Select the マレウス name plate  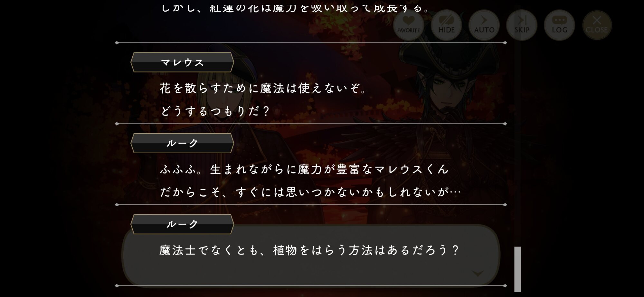182,62
